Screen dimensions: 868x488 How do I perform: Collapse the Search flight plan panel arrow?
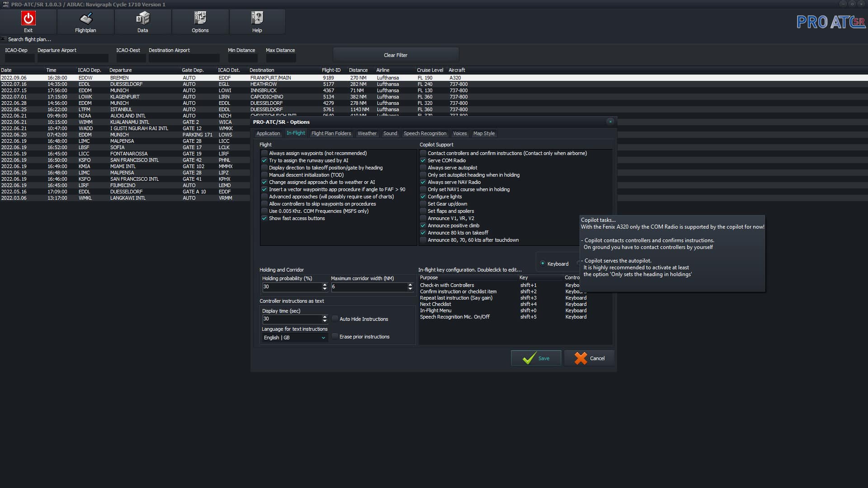3,39
